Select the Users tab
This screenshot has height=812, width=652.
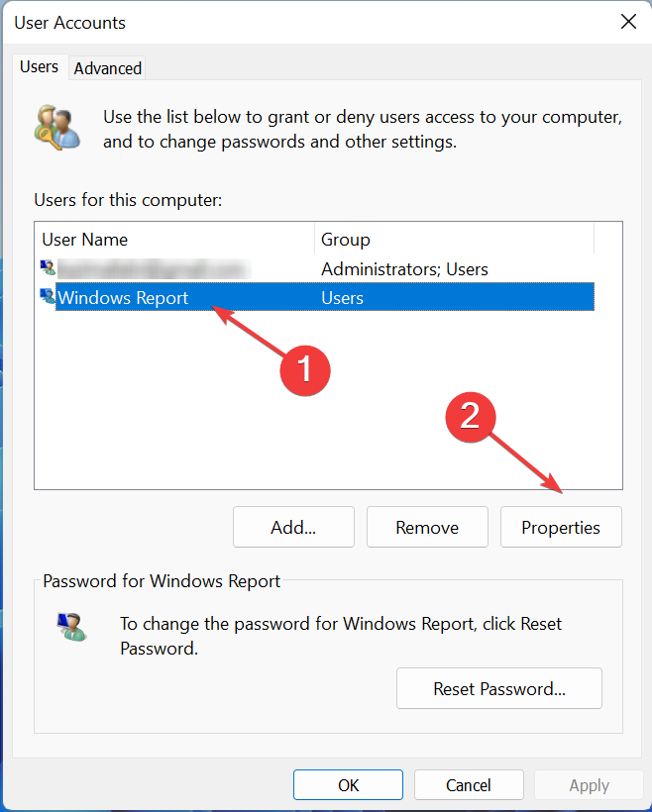(40, 66)
